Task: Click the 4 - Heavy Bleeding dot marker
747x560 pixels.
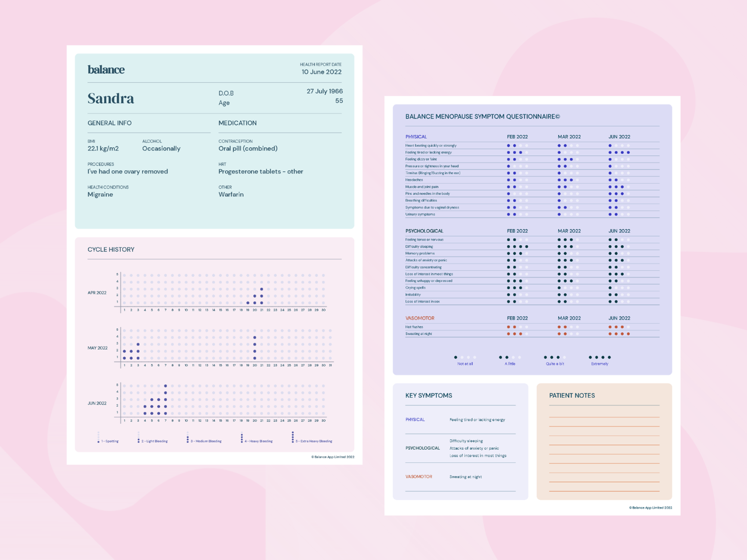Action: coord(241,436)
